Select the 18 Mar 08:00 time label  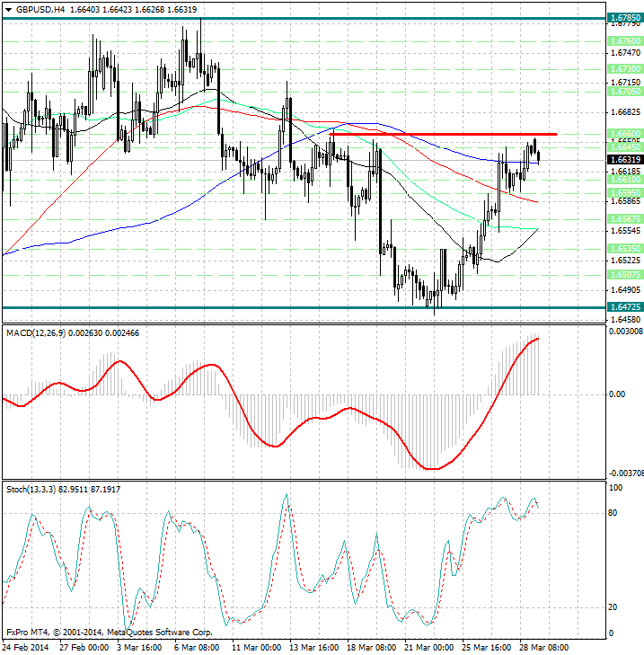click(x=372, y=648)
